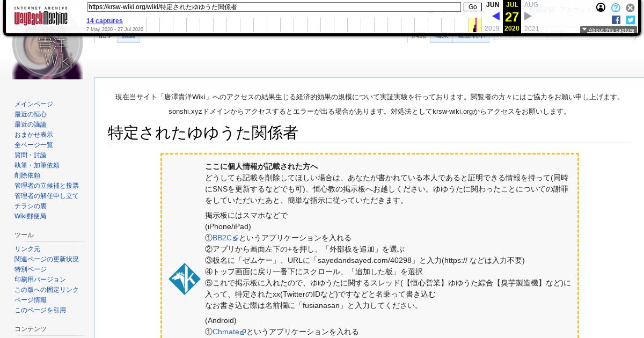Click the Wayback user account icon
This screenshot has height=338, width=644.
click(x=601, y=8)
